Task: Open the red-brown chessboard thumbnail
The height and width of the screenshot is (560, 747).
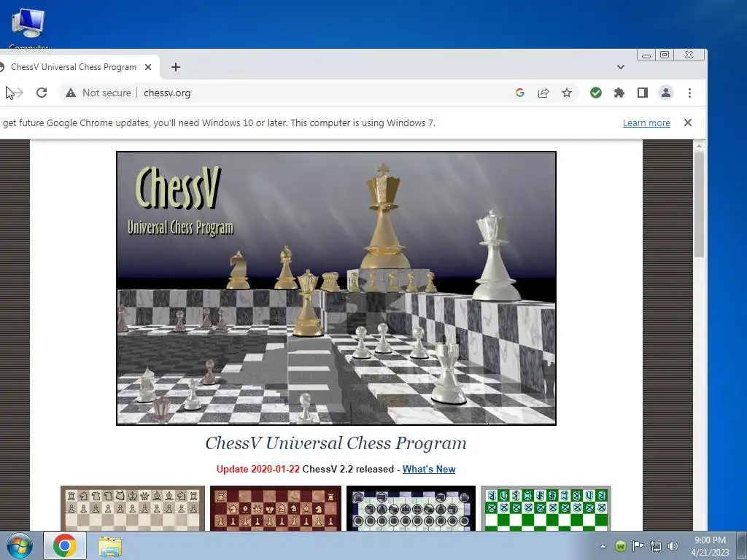Action: (275, 508)
